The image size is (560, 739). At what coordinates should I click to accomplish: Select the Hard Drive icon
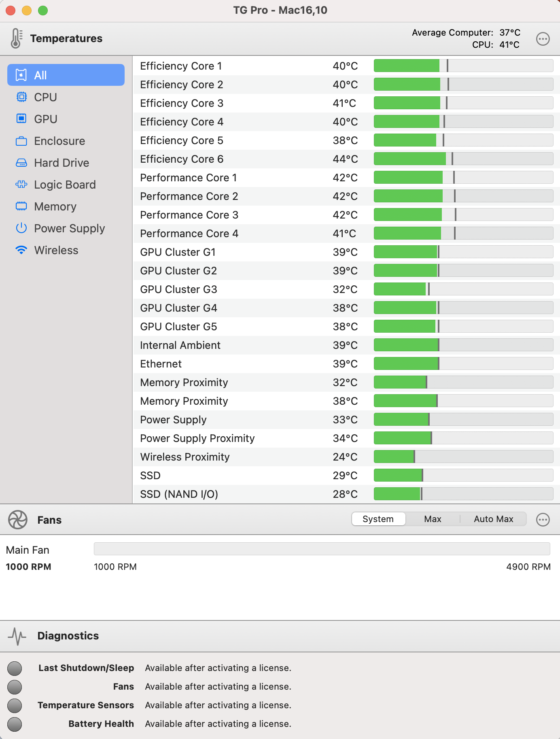[21, 163]
